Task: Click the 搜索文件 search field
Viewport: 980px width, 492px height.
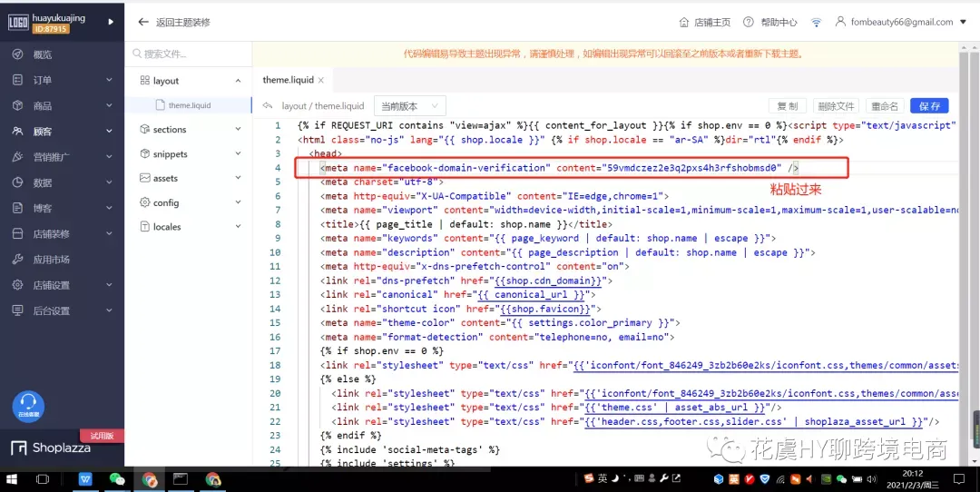Action: [x=188, y=54]
